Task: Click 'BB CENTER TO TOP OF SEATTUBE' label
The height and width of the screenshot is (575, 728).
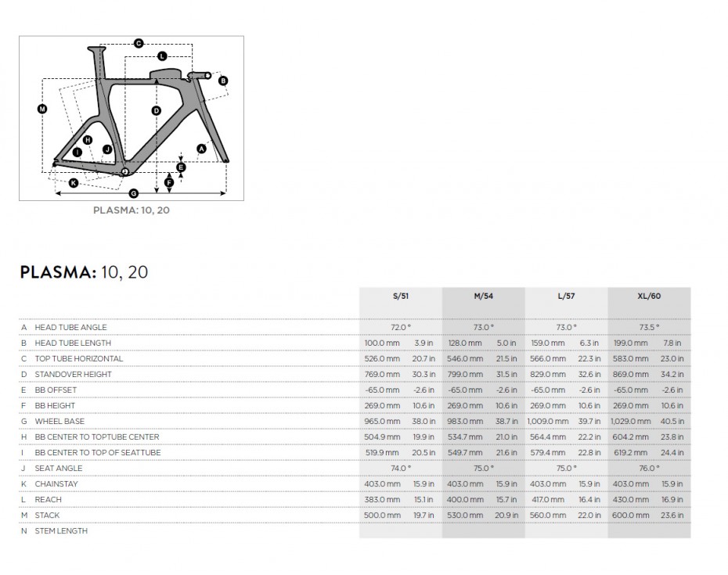Action: 98,452
